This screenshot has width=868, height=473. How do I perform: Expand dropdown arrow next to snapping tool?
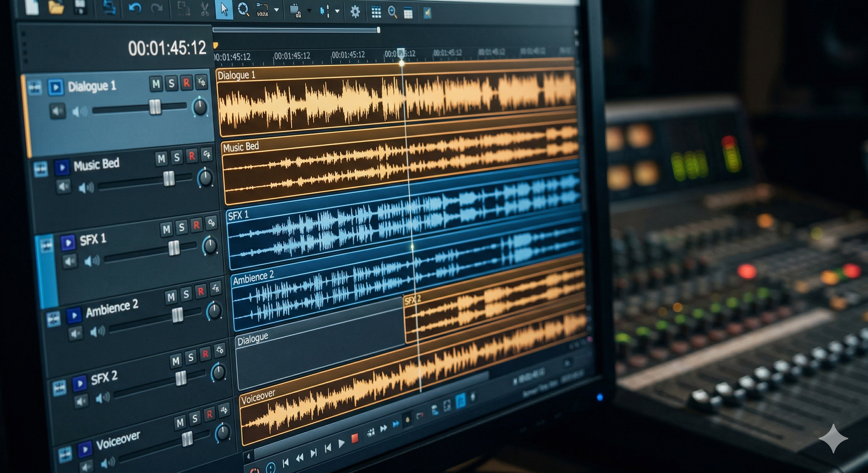click(337, 11)
